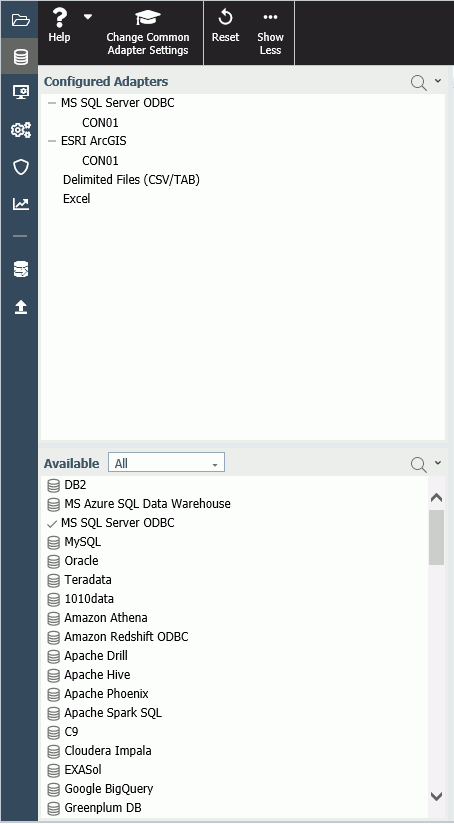This screenshot has height=824, width=454.
Task: Open the Available filter All dropdown
Action: pyautogui.click(x=166, y=463)
